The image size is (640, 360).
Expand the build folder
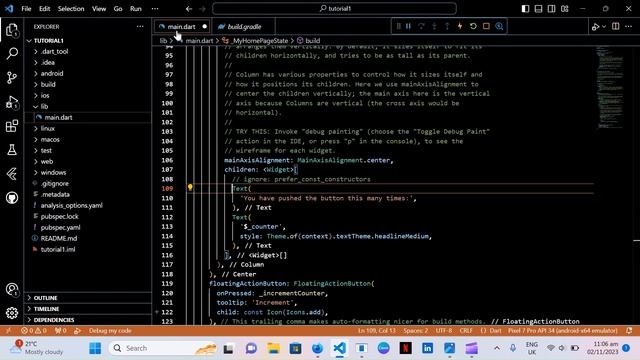pyautogui.click(x=48, y=84)
